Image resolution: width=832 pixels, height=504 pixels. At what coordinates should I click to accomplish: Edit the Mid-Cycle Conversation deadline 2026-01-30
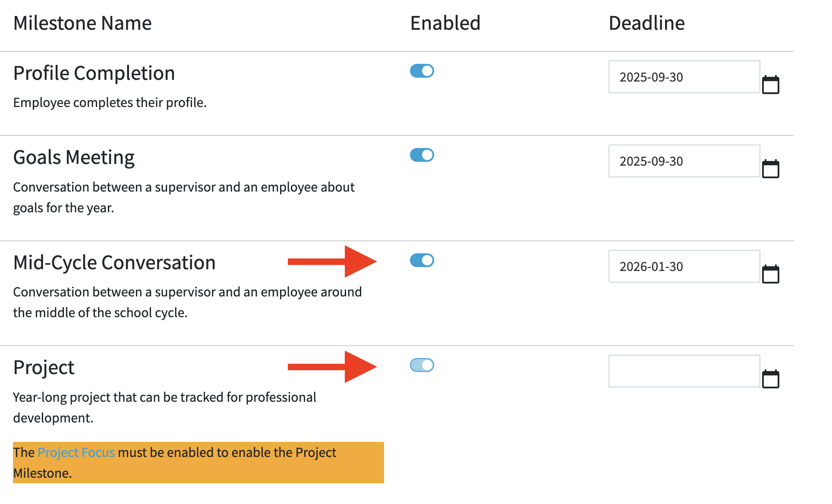(684, 266)
